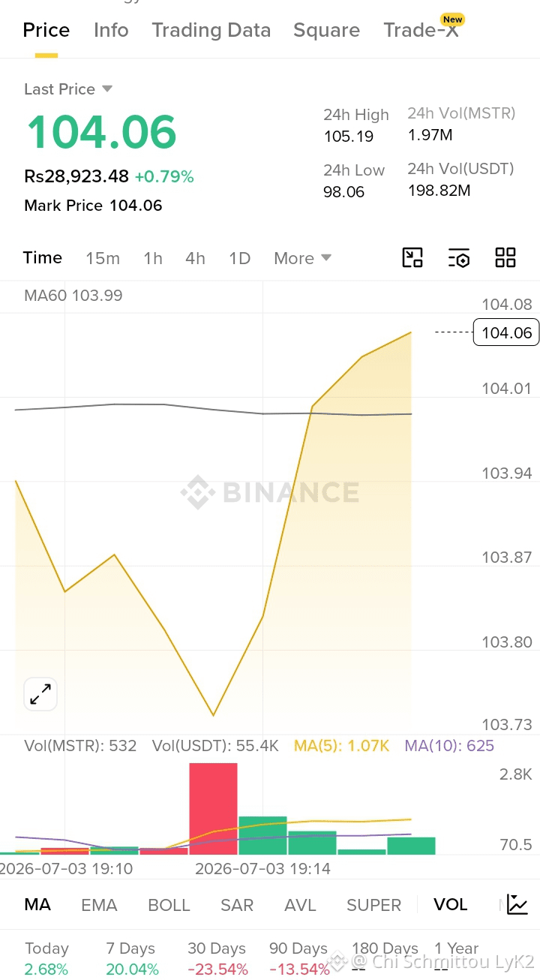
Task: Select the 15m timeframe
Action: pos(103,258)
